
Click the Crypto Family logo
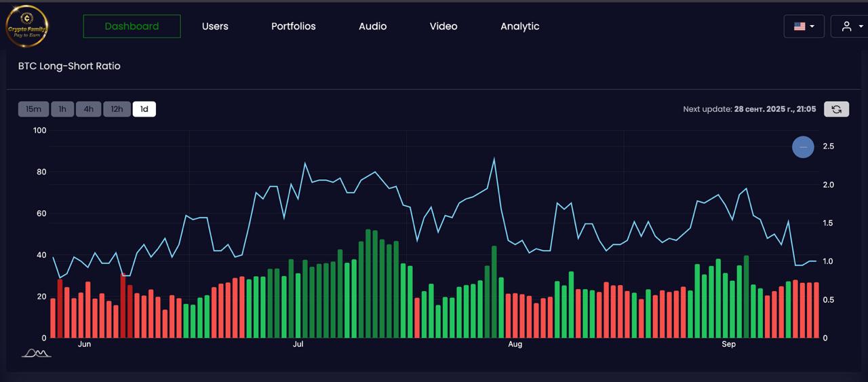coord(26,26)
